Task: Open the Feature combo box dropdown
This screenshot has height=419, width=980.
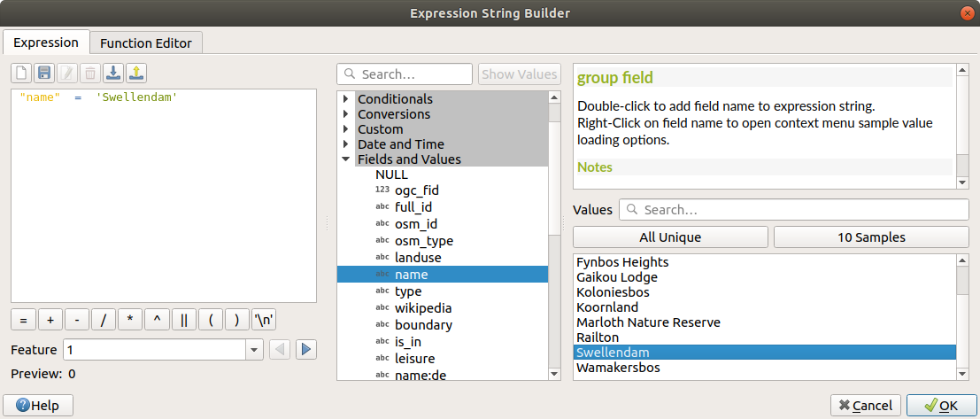Action: [x=255, y=350]
